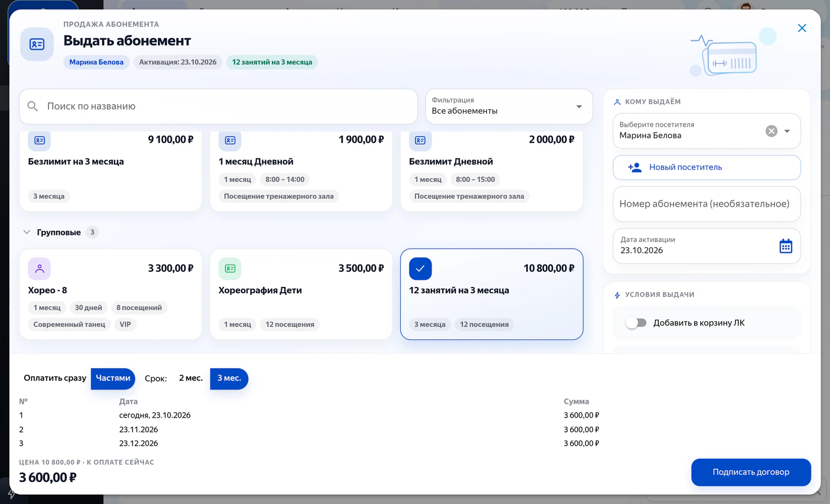Toggle Добавить в корзину ЛК switch
This screenshot has width=830, height=504.
pyautogui.click(x=636, y=323)
